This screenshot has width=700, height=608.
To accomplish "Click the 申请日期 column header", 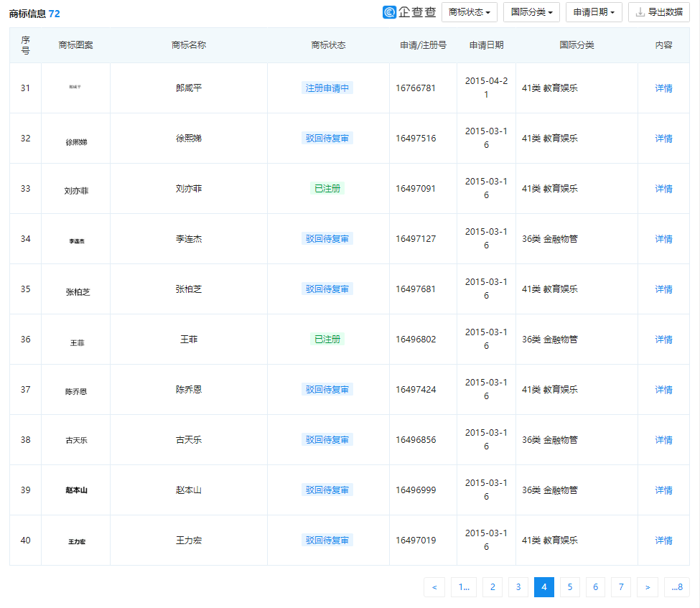I will coord(487,45).
